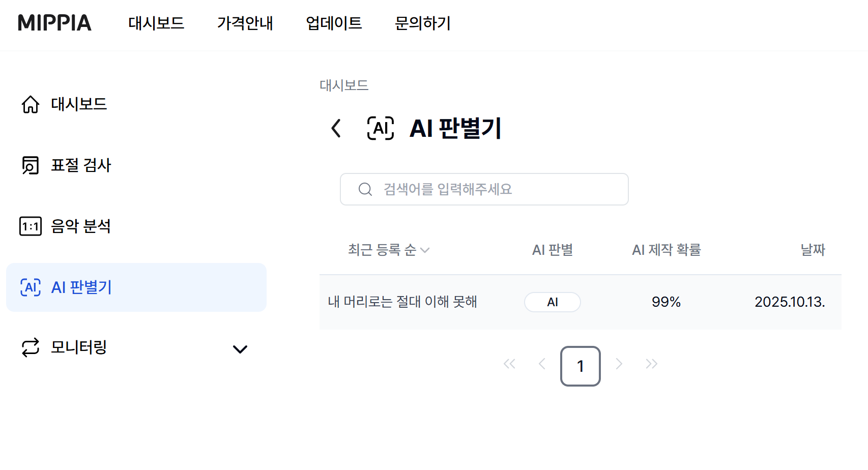
Task: Click the AI 판별기 sidebar icon
Action: (31, 287)
